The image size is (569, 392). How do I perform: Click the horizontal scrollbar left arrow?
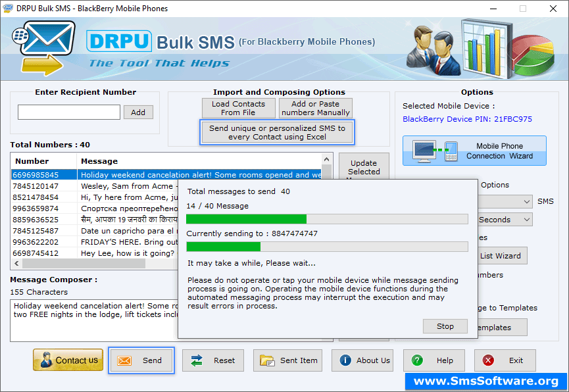(16, 264)
